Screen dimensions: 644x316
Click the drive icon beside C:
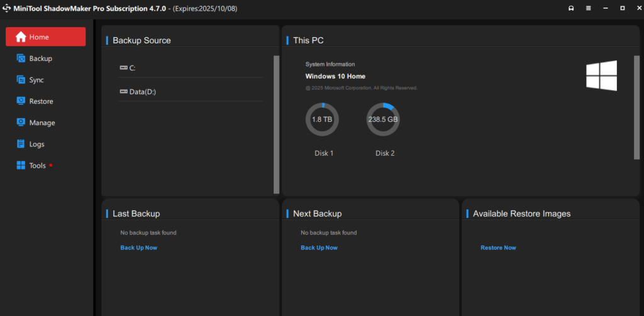[x=124, y=68]
